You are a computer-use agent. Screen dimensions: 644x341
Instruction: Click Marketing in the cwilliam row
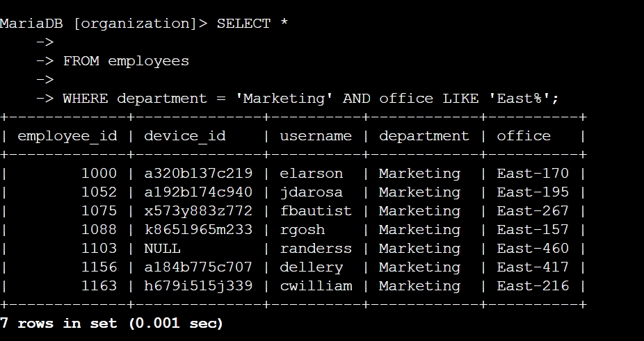tap(419, 286)
